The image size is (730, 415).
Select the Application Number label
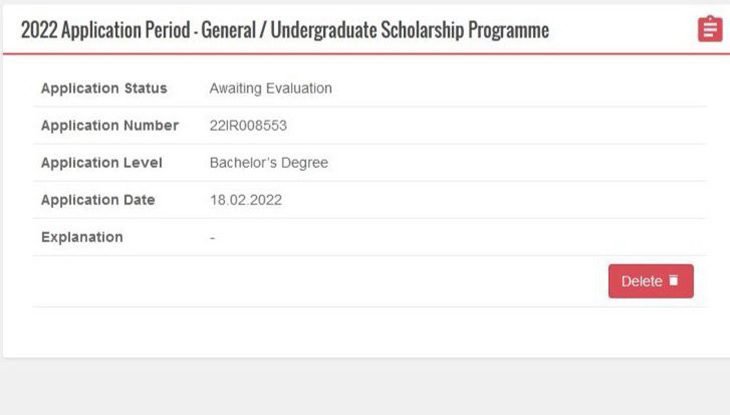click(x=109, y=125)
